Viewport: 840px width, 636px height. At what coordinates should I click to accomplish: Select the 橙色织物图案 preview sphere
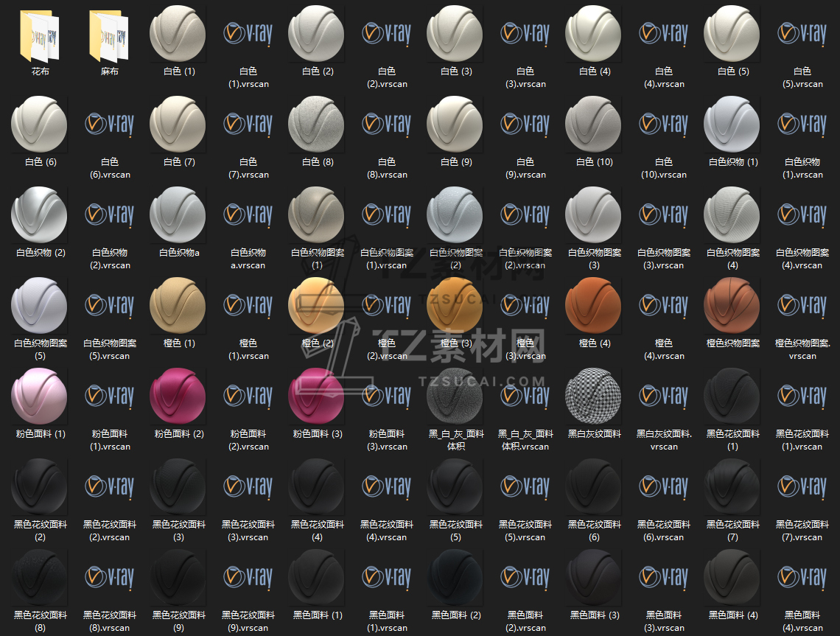tap(732, 305)
